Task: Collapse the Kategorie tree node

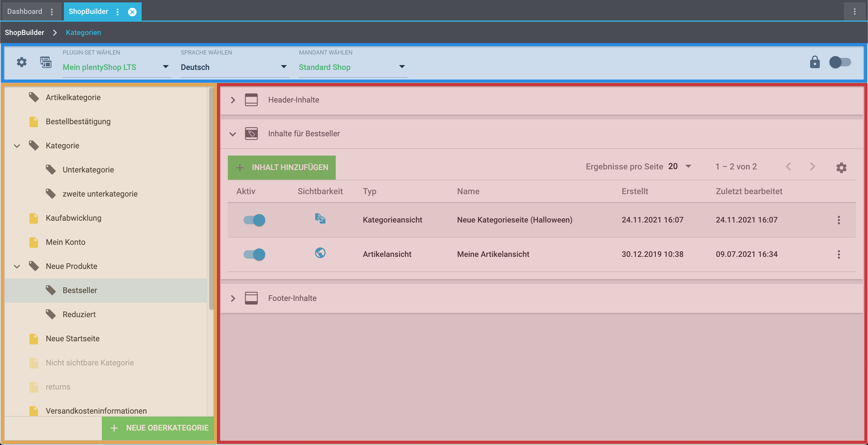Action: point(17,146)
